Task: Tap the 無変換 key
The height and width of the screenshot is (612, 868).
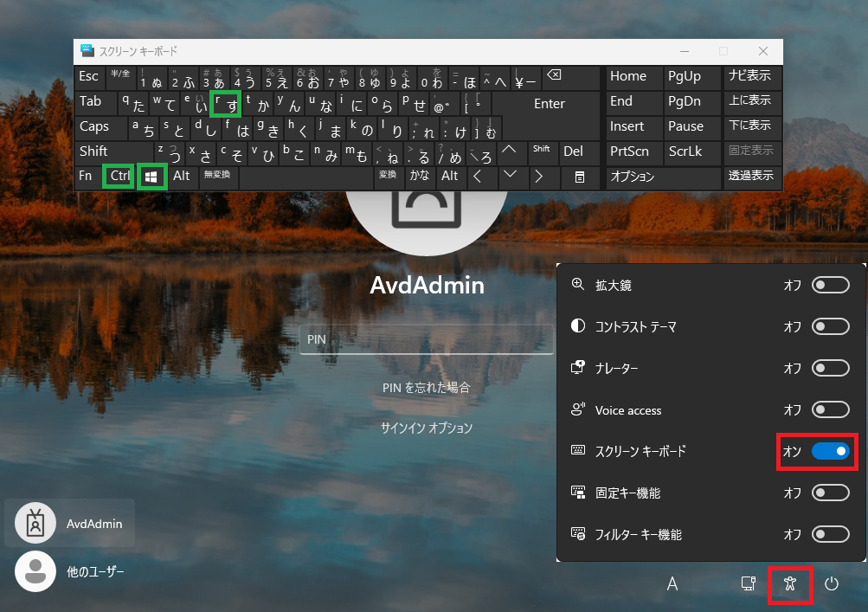Action: click(217, 177)
